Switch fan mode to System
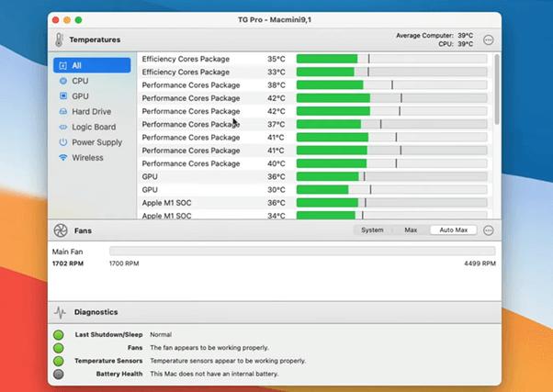This screenshot has width=553, height=392. click(372, 230)
